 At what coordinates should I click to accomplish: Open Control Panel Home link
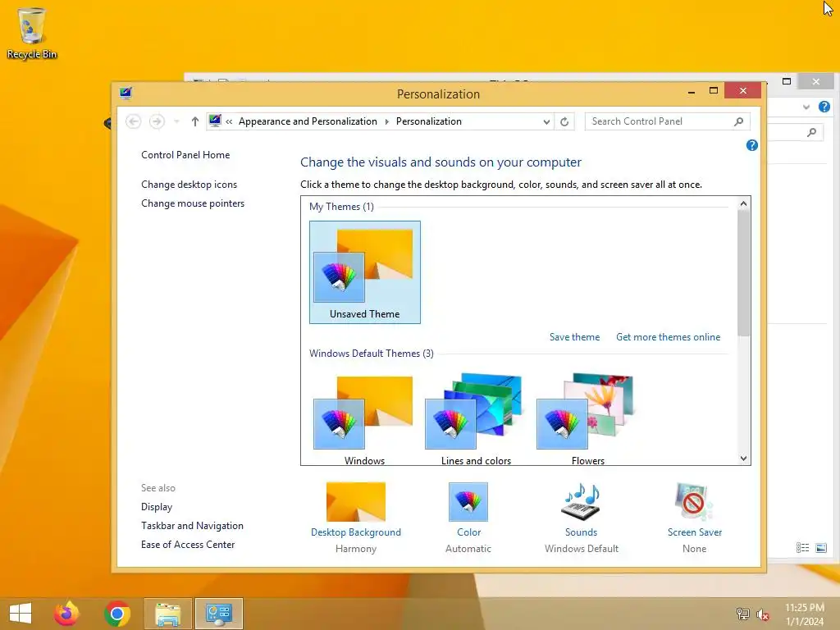coord(185,155)
